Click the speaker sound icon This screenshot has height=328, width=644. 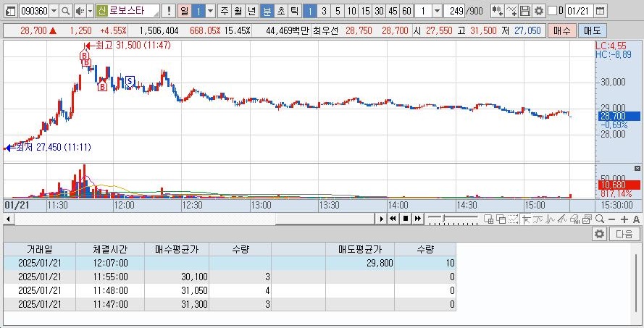pyautogui.click(x=80, y=11)
